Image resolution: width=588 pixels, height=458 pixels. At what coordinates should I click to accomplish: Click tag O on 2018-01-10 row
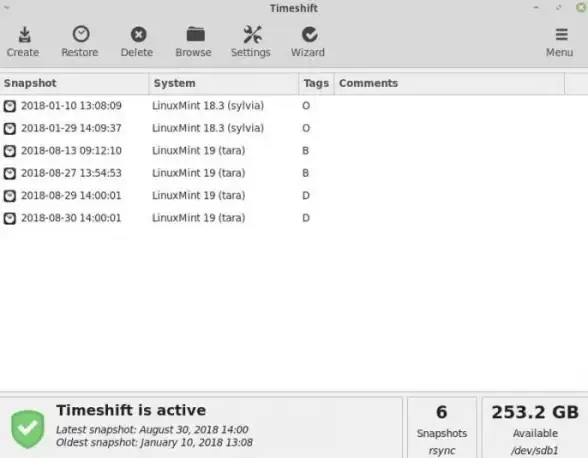point(306,106)
